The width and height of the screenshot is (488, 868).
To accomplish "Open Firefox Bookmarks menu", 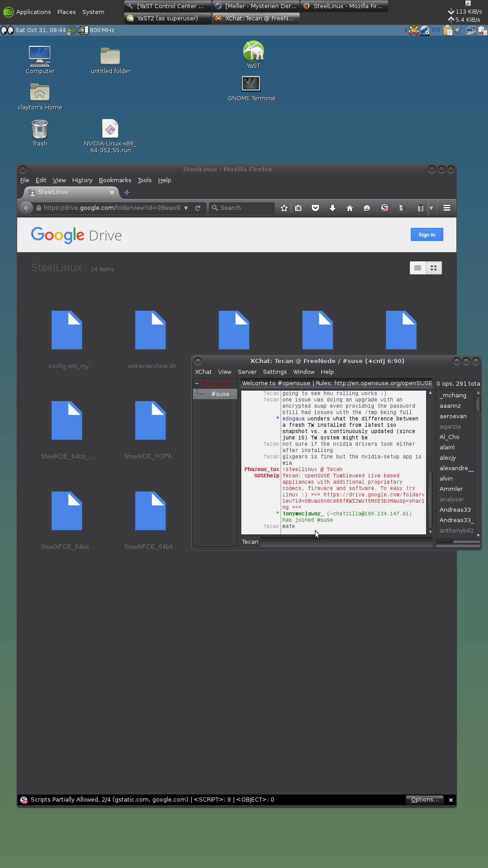I will [x=115, y=180].
